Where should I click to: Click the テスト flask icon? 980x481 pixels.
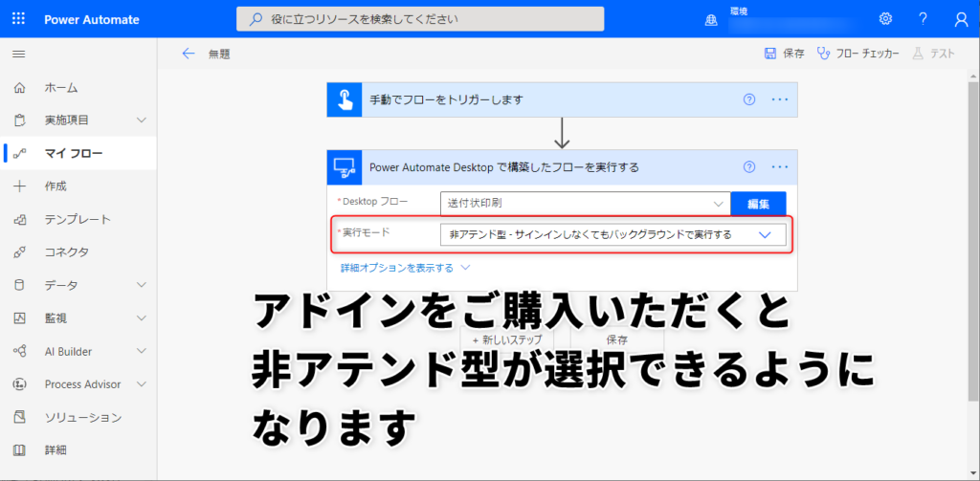pos(918,54)
